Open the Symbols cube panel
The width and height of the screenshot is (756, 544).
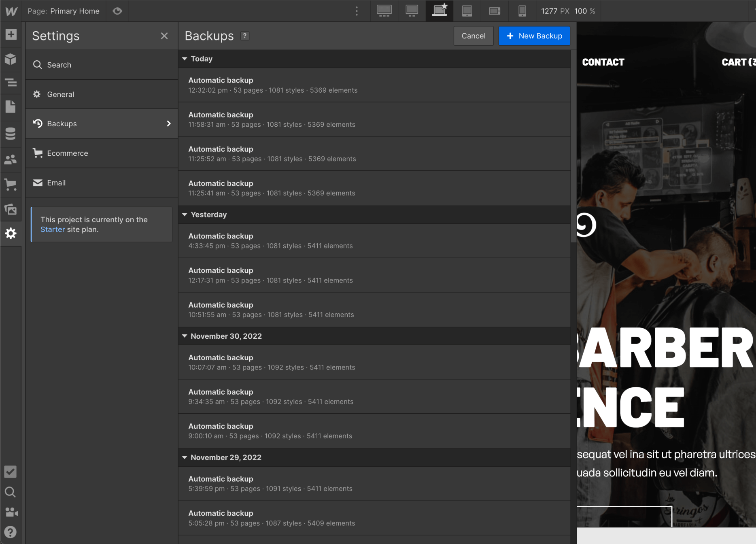tap(11, 59)
